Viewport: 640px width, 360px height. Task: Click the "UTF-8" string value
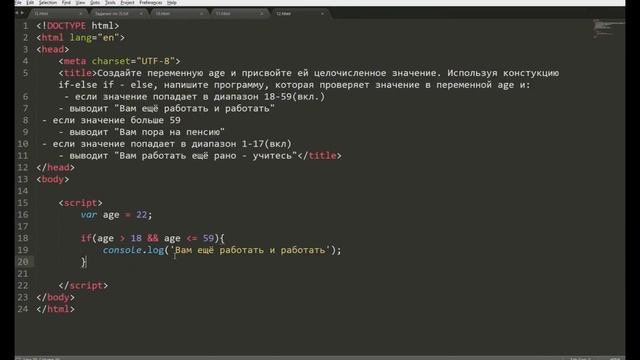point(155,61)
